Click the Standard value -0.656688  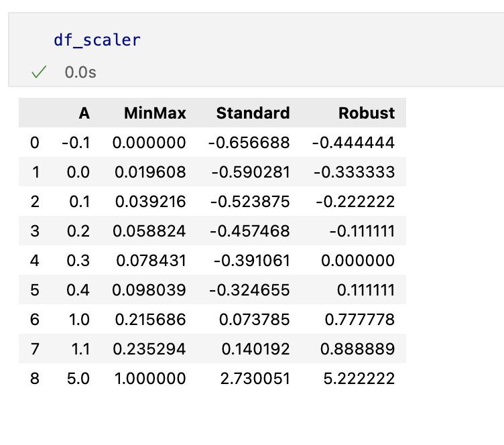point(249,143)
